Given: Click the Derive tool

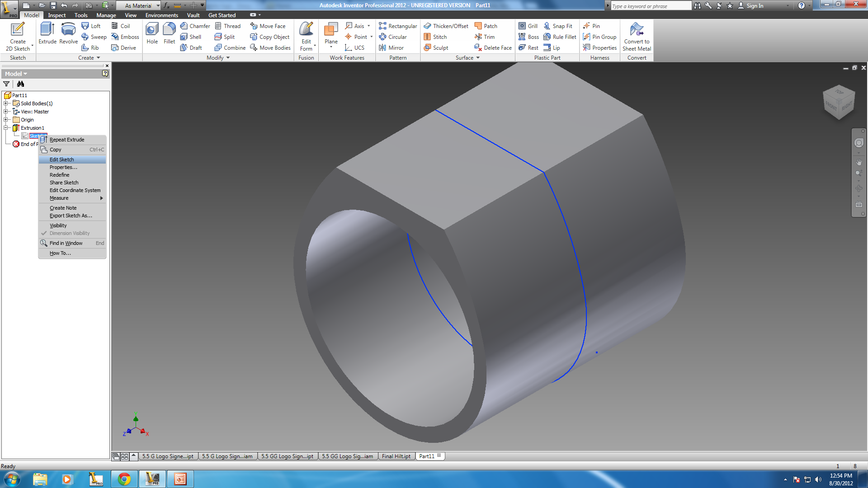Looking at the screenshot, I should click(x=123, y=47).
